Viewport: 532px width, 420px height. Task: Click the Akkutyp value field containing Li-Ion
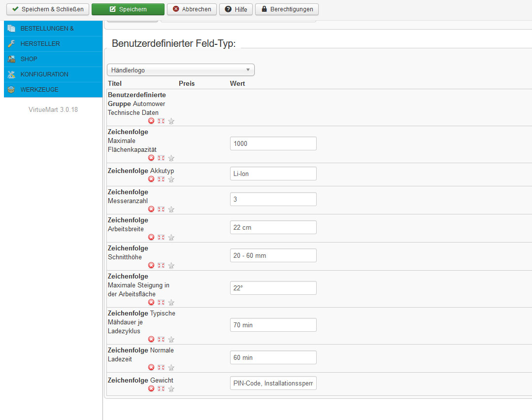[273, 174]
